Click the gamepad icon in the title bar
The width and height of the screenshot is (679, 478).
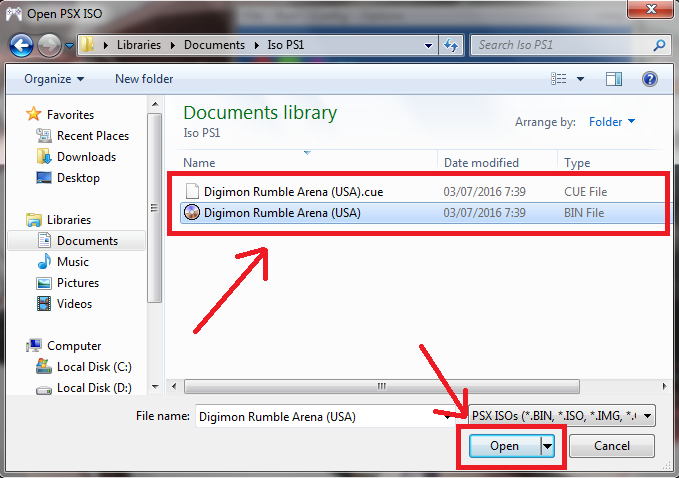click(13, 13)
